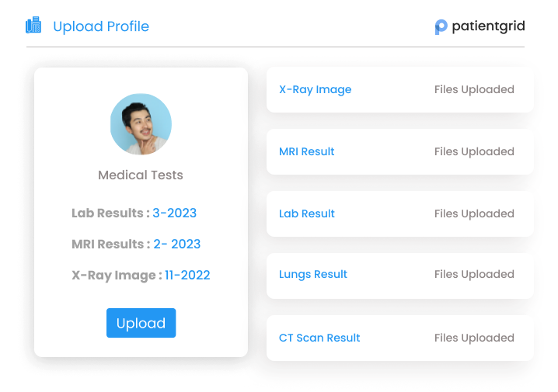Select the Lab Results 3-2023 date
This screenshot has width=558, height=392.
[174, 213]
